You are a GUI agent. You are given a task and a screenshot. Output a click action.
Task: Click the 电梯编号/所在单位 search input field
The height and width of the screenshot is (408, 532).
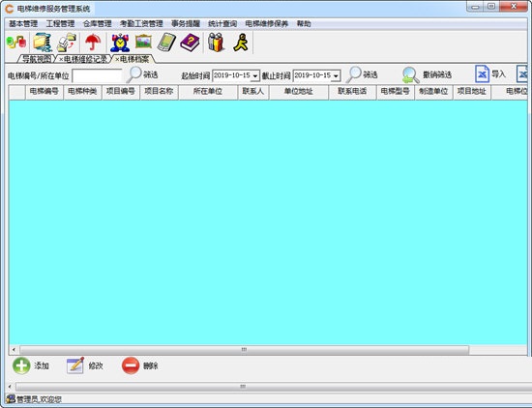[97, 75]
